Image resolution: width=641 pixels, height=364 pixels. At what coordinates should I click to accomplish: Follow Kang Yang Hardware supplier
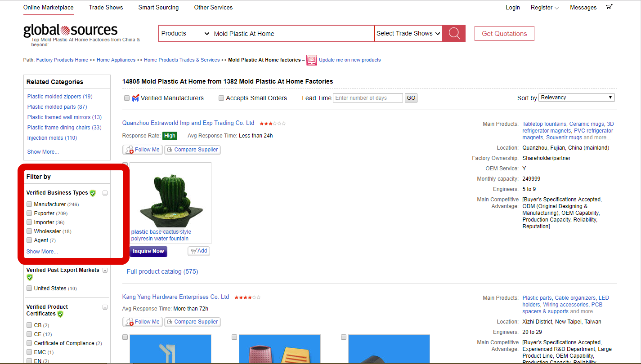pyautogui.click(x=143, y=322)
